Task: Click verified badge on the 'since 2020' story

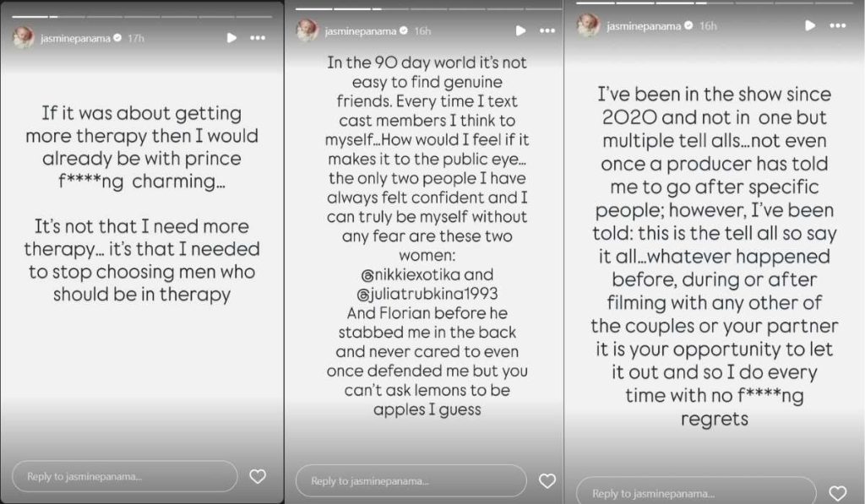Action: (x=688, y=26)
